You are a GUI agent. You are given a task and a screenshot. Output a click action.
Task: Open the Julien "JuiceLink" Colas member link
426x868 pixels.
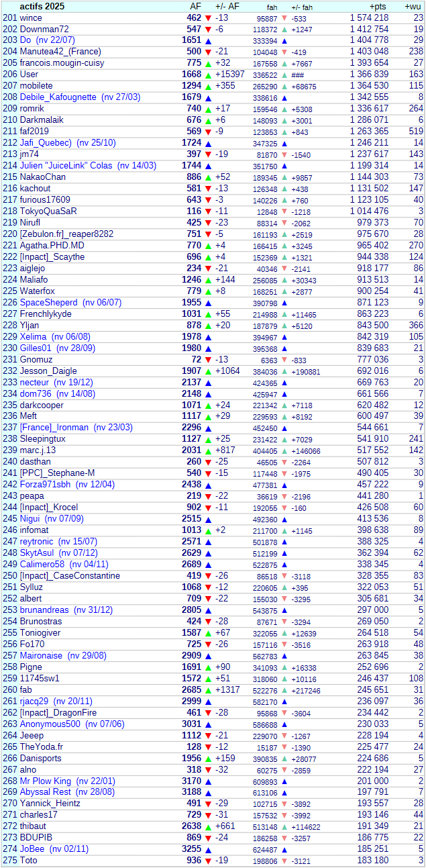(x=87, y=166)
